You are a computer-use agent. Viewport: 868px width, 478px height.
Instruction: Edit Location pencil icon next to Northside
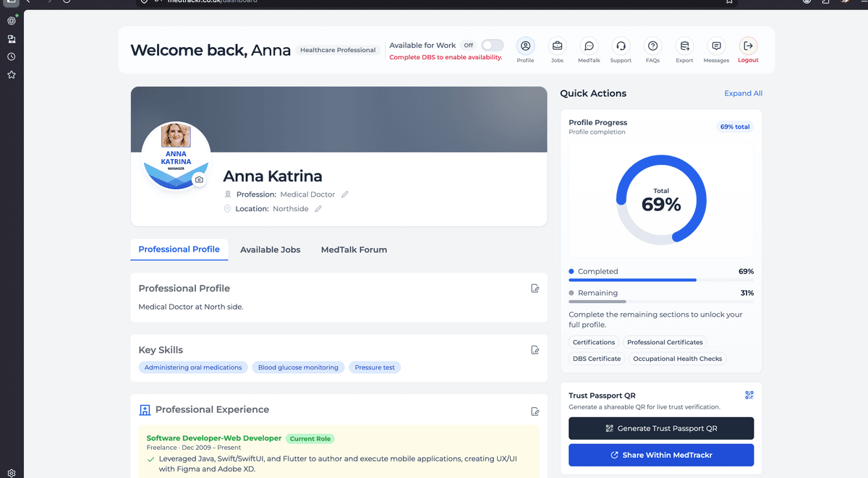pos(318,209)
